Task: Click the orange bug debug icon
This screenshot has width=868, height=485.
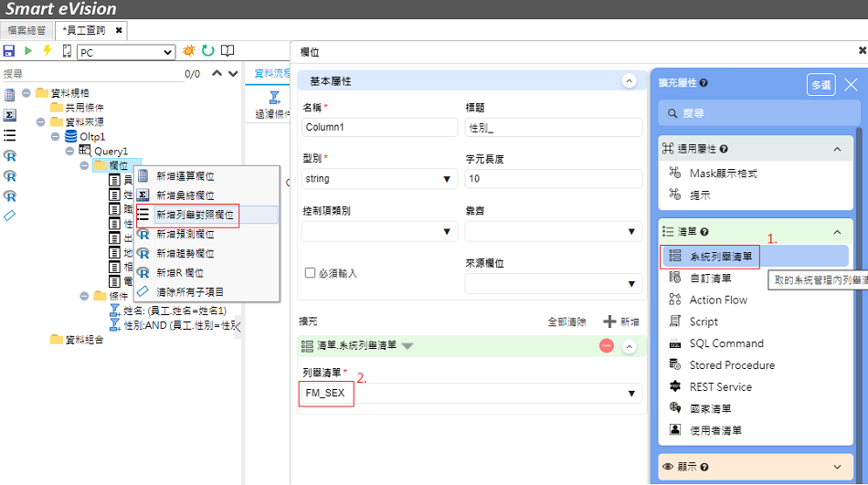Action: (x=189, y=51)
